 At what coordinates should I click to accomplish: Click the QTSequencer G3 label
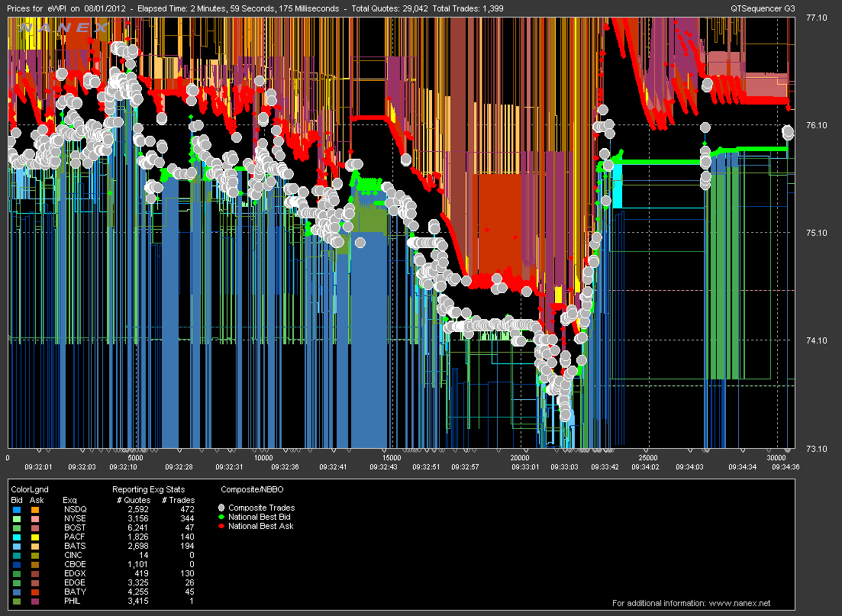coord(763,8)
